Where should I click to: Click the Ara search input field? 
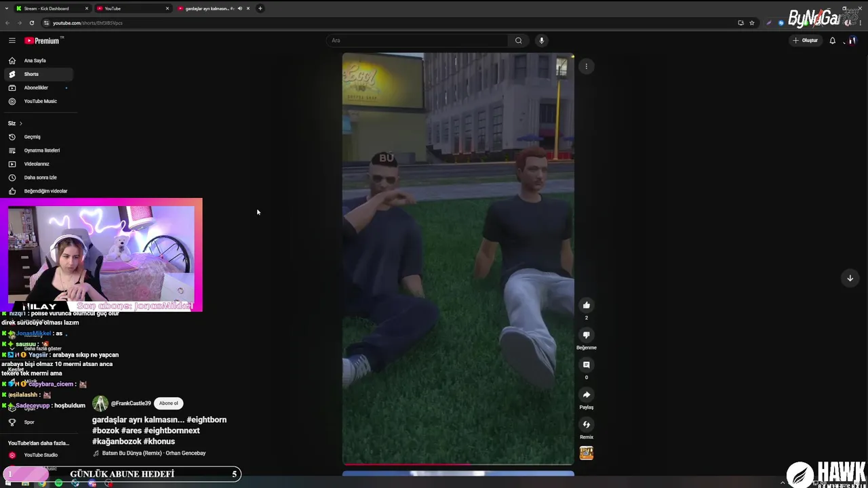point(418,41)
